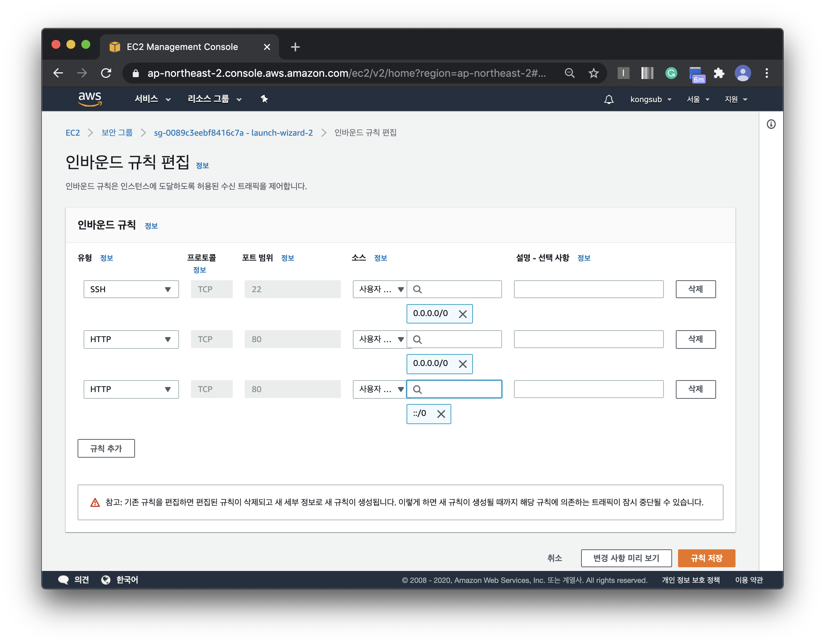Open 변경 사항 미리 보기

click(x=626, y=558)
